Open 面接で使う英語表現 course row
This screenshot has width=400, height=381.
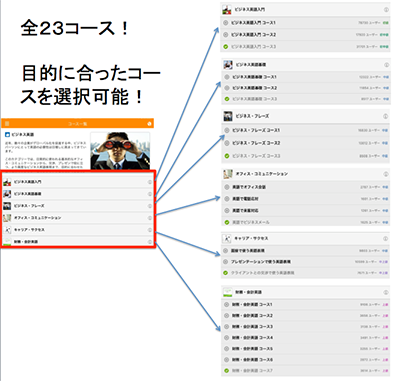(306, 250)
